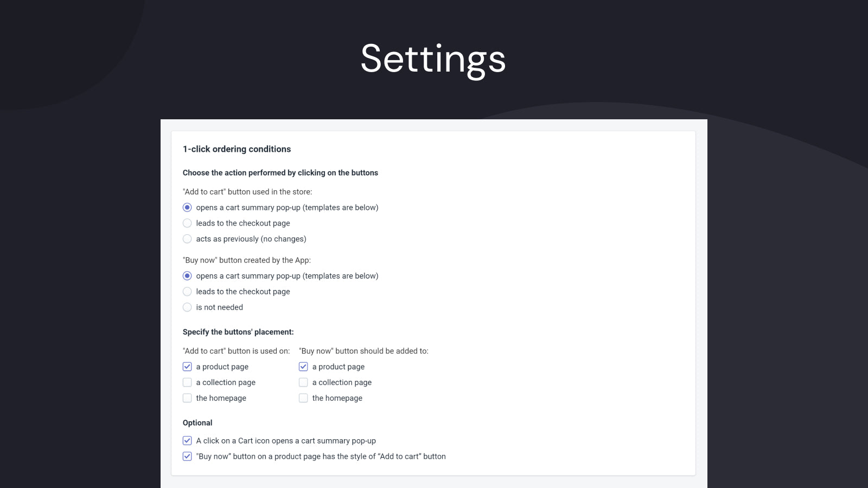Click Specify the buttons' placement heading
The height and width of the screenshot is (488, 868).
click(x=238, y=332)
